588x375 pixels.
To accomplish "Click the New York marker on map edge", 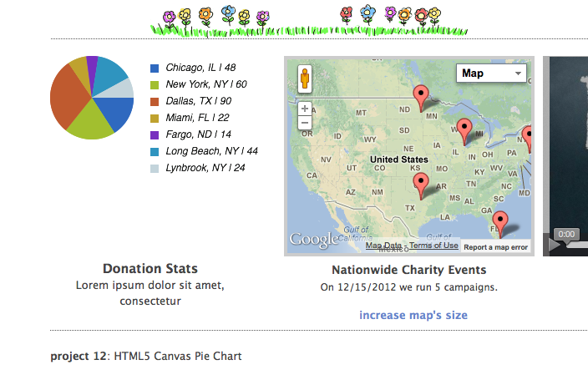I will point(527,134).
